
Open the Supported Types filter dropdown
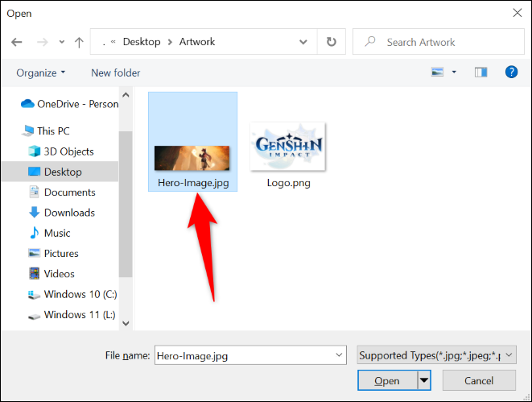(437, 355)
